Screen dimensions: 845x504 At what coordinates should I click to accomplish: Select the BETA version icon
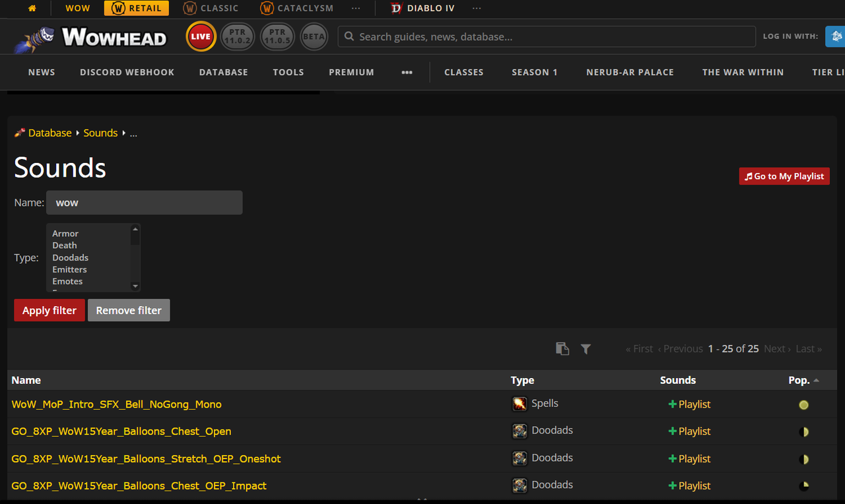[314, 36]
